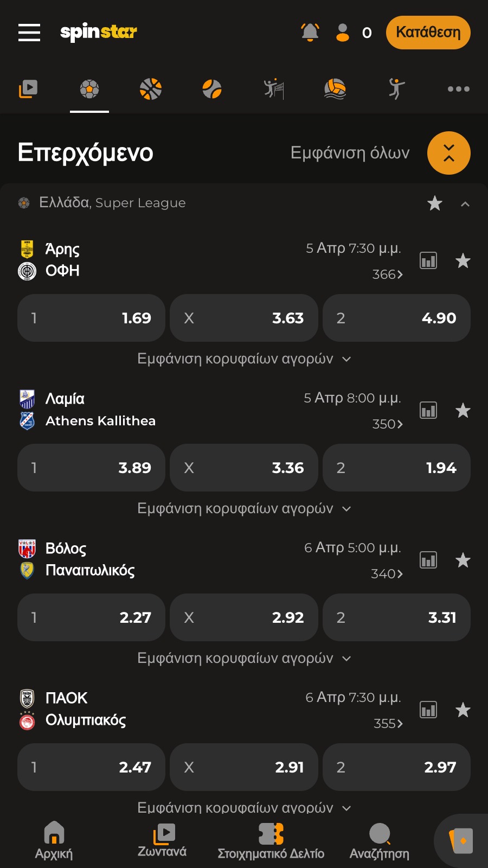Viewport: 488px width, 868px height.
Task: Favorite the ΠΑΟΚ vs Ολυμπιακός match
Action: click(x=463, y=710)
